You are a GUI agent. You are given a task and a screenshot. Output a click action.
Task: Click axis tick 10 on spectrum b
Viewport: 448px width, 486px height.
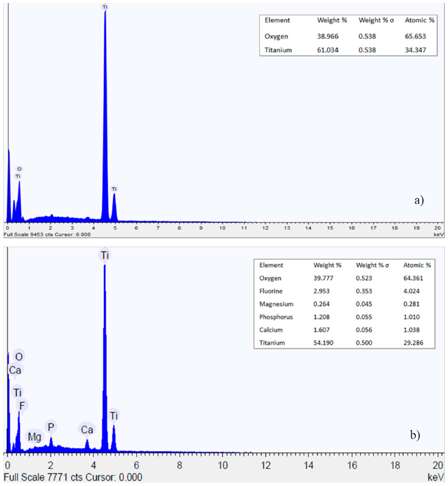coord(223,465)
